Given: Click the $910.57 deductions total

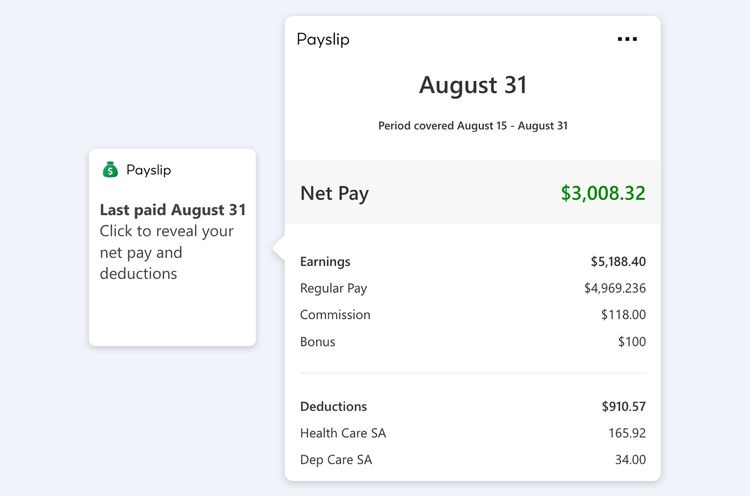Looking at the screenshot, I should 623,407.
